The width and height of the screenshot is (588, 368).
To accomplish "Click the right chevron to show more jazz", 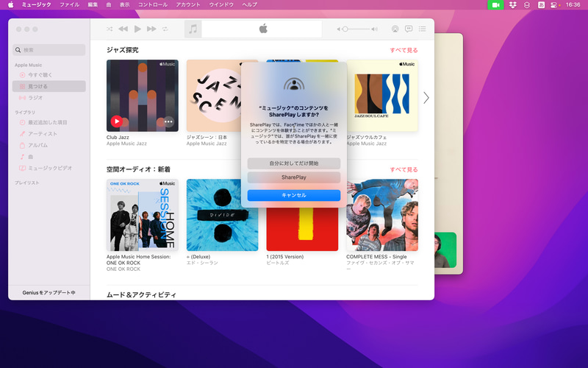I will (x=426, y=98).
